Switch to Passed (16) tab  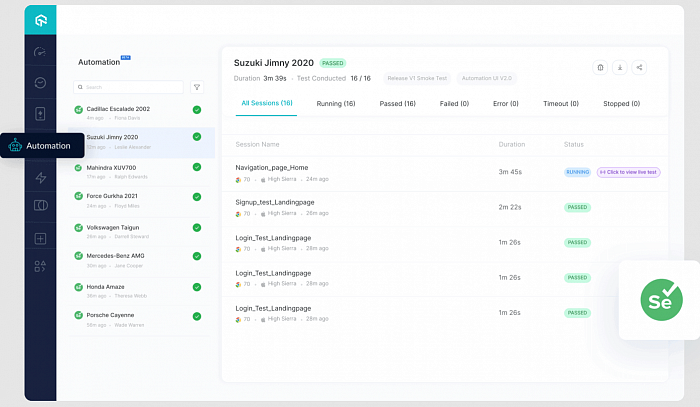(397, 104)
